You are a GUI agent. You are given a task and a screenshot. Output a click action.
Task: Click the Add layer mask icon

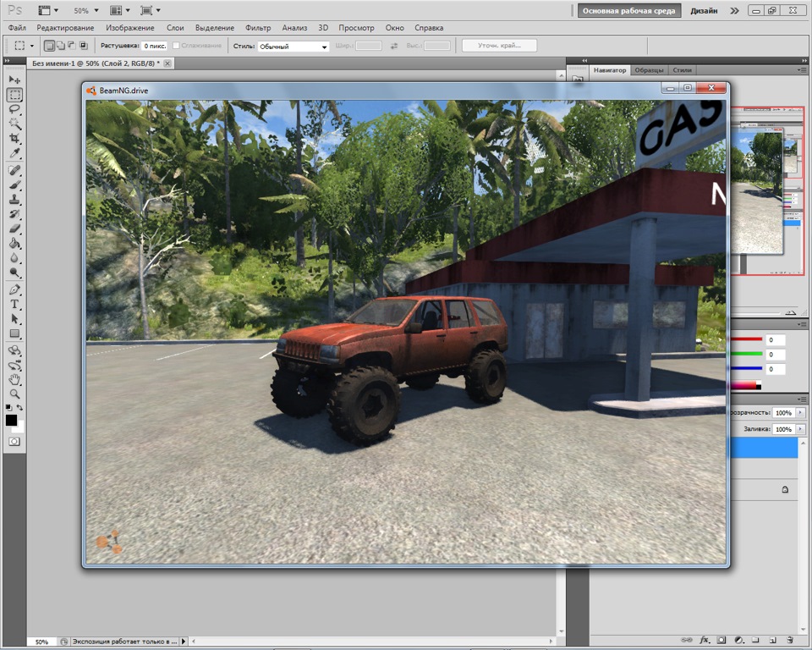721,640
